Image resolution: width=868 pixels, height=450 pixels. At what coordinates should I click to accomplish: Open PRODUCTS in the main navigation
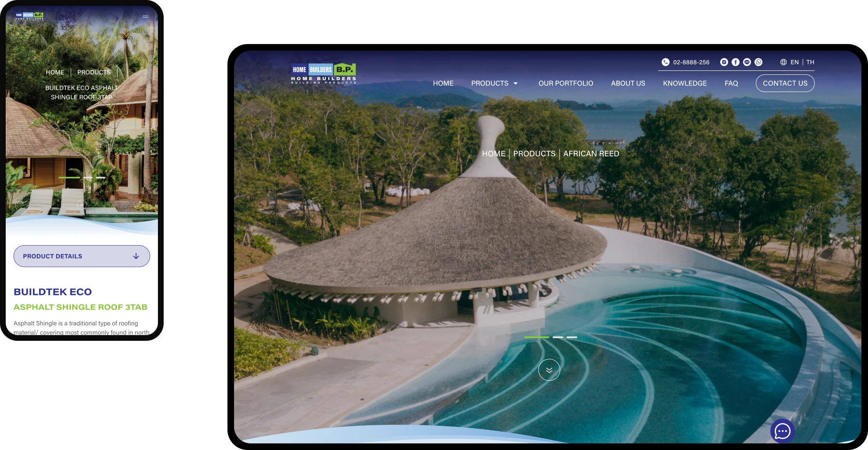490,83
